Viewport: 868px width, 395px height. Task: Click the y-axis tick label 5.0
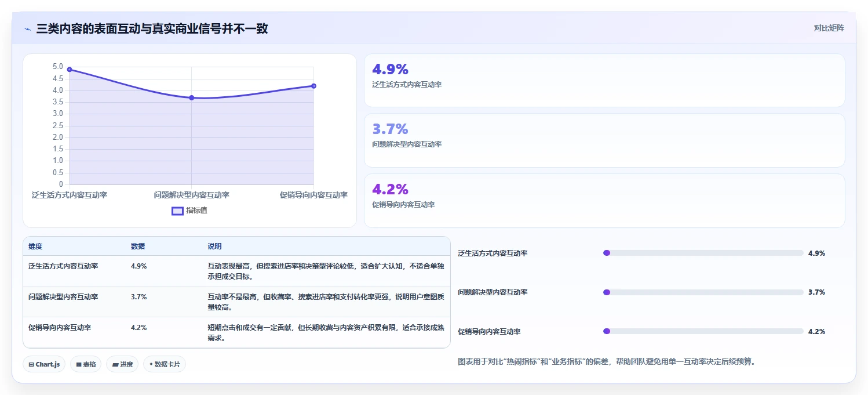[58, 67]
